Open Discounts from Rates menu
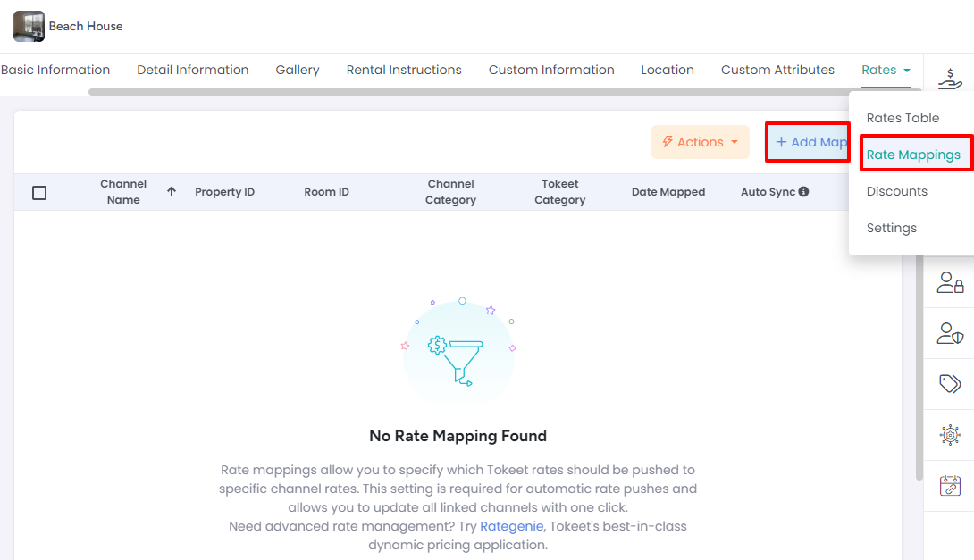Viewport: 974px width, 560px height. pyautogui.click(x=896, y=191)
